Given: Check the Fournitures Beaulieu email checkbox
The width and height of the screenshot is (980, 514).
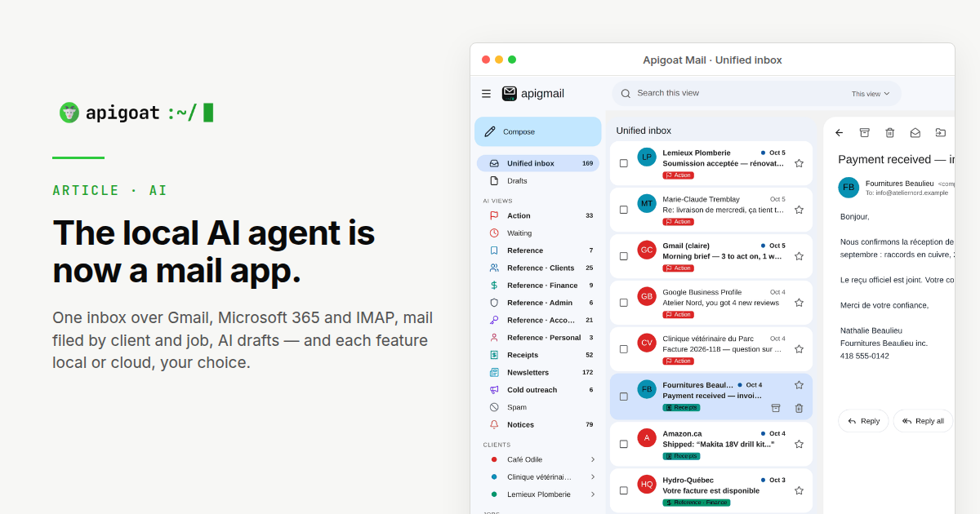Looking at the screenshot, I should pos(624,397).
